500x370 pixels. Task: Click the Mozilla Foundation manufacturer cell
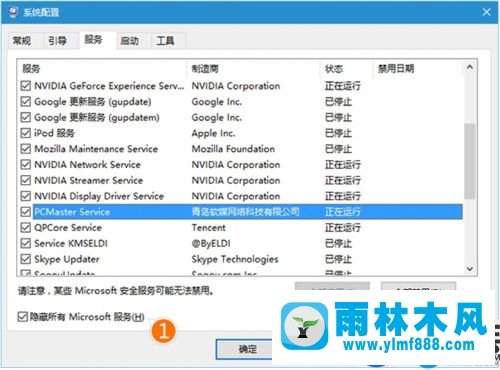233,149
